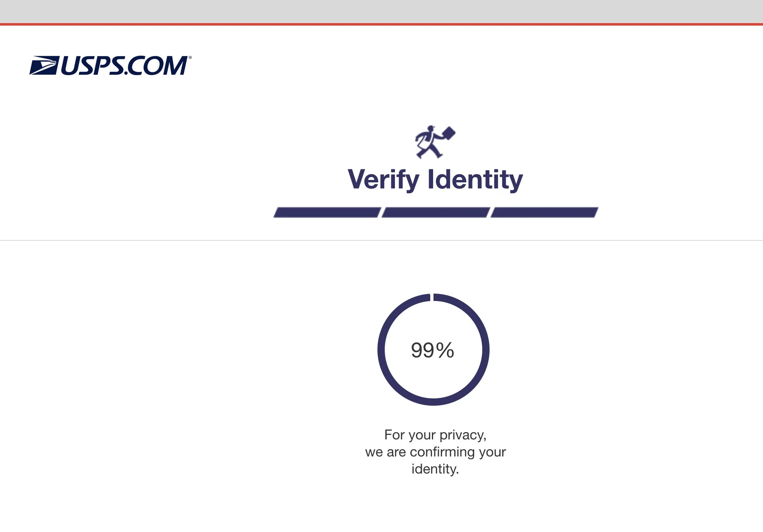Click the "identity." text line
Viewport: 763px width, 532px height.
pyautogui.click(x=435, y=469)
